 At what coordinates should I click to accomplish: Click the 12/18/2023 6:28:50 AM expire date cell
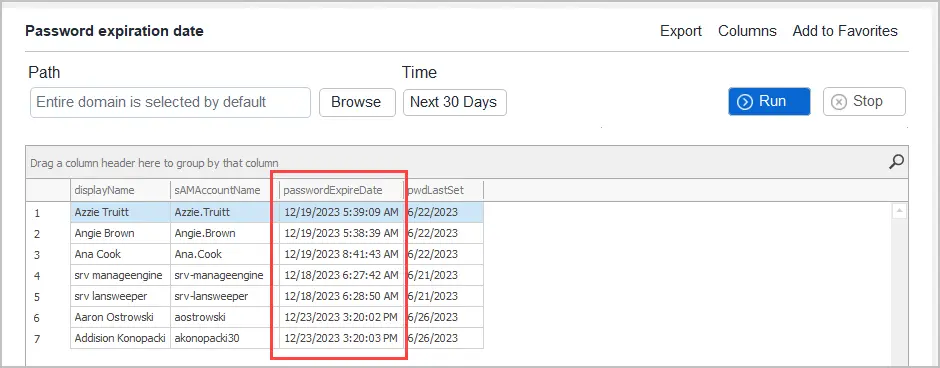[341, 296]
